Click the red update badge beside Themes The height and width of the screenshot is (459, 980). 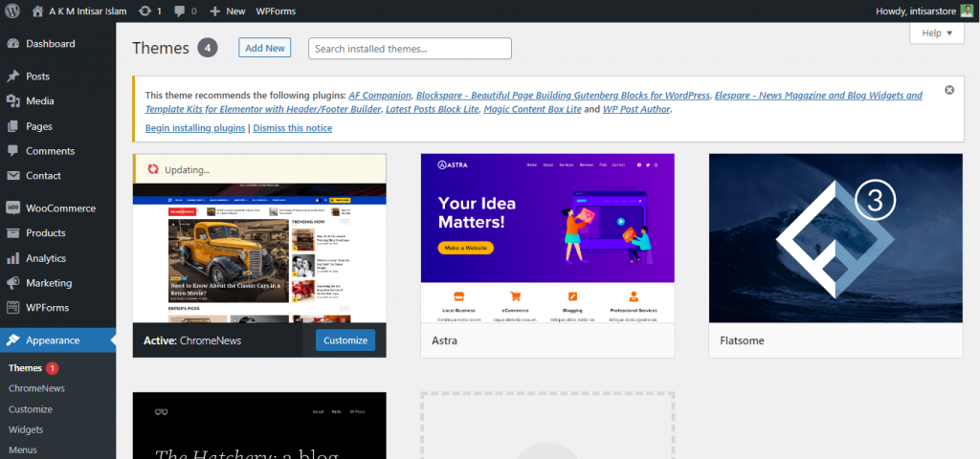(x=53, y=368)
